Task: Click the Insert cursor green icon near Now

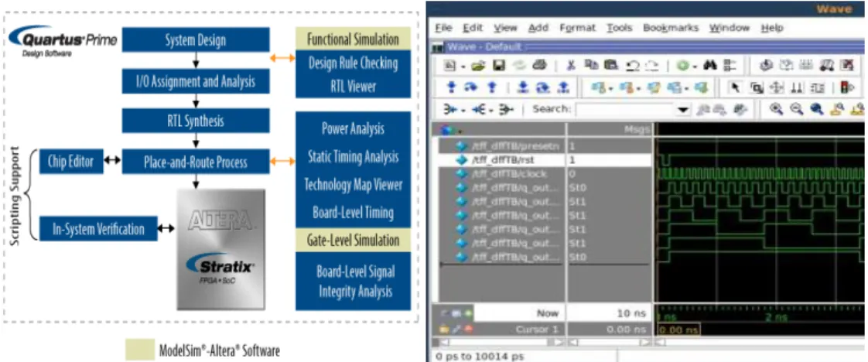Action: (x=468, y=313)
